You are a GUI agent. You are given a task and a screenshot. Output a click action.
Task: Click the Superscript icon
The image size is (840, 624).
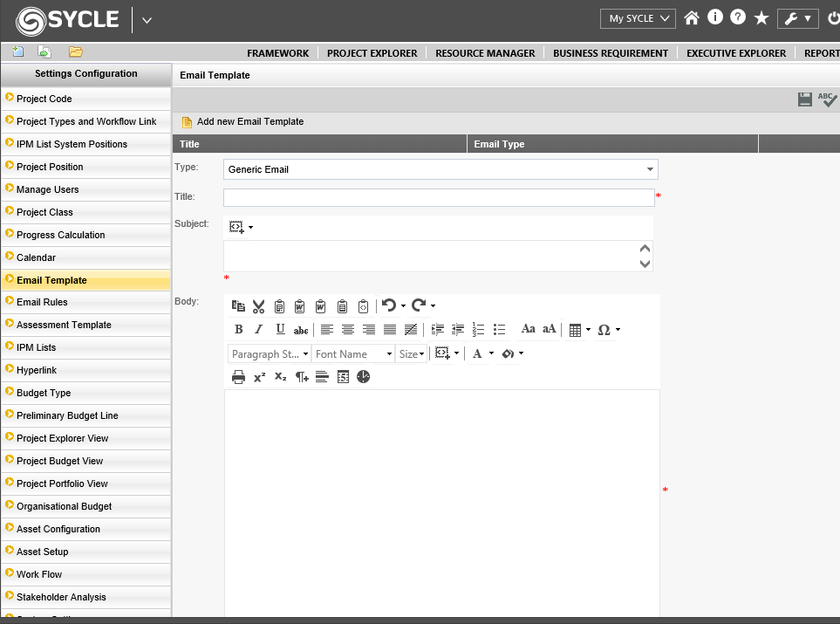[x=259, y=377]
